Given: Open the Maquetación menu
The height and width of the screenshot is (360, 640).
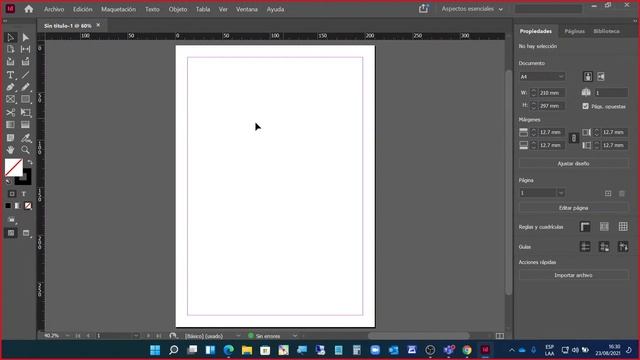Looking at the screenshot, I should 118,9.
